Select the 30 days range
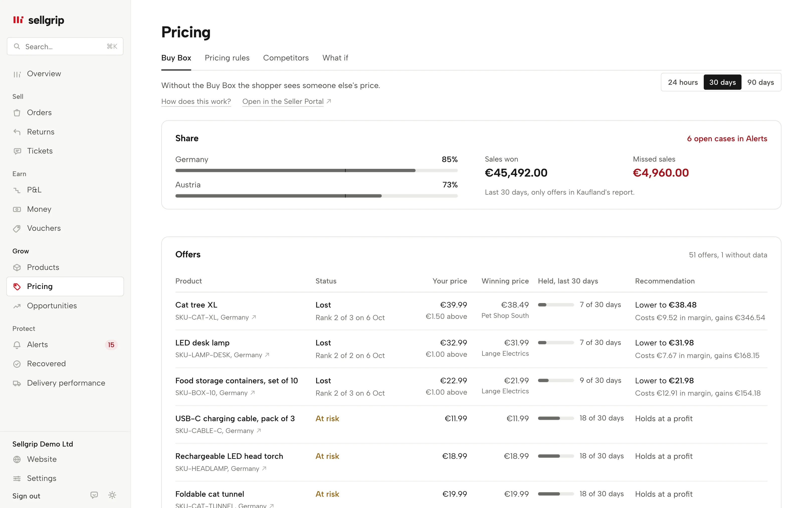Screen dimensions: 812x508 pyautogui.click(x=722, y=82)
